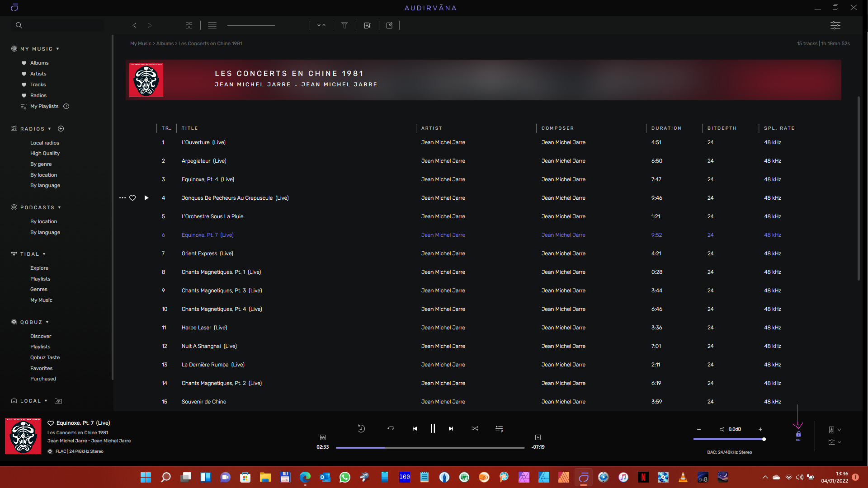Image resolution: width=868 pixels, height=488 pixels.
Task: Open Artists in My Music
Action: (38, 74)
